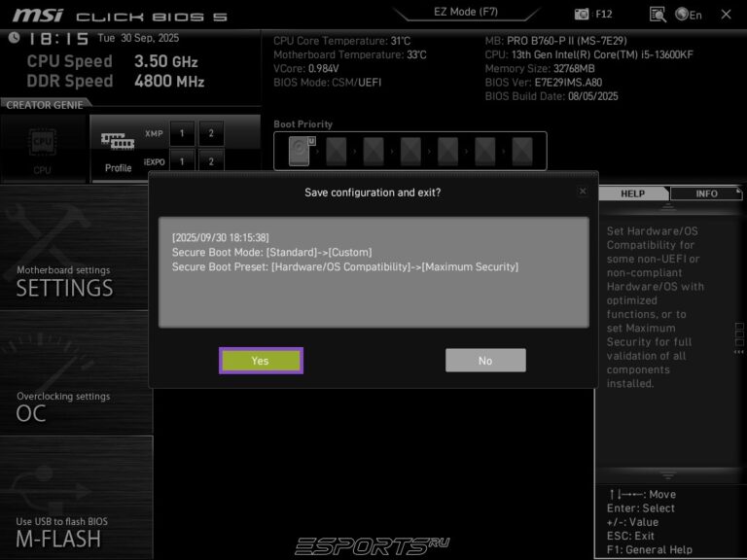The height and width of the screenshot is (560, 747).
Task: Decline saving with the No button
Action: click(485, 361)
